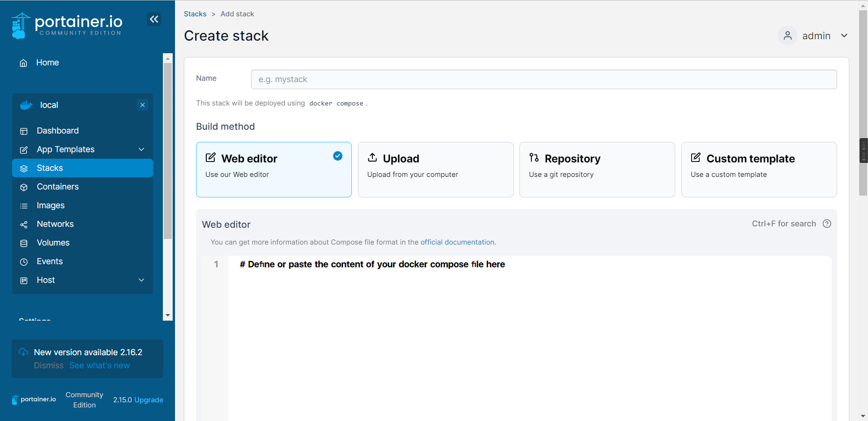This screenshot has height=421, width=868.
Task: Select the Repository build method
Action: 597,169
